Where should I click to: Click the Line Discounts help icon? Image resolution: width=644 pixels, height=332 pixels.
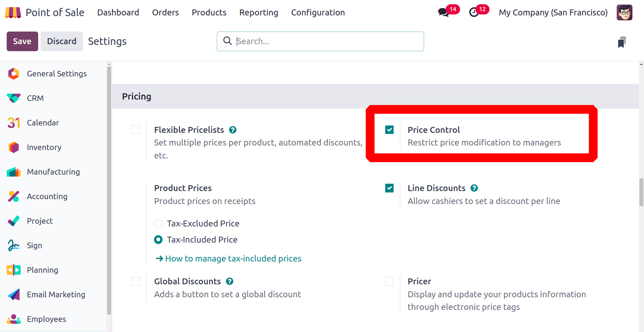pyautogui.click(x=474, y=188)
